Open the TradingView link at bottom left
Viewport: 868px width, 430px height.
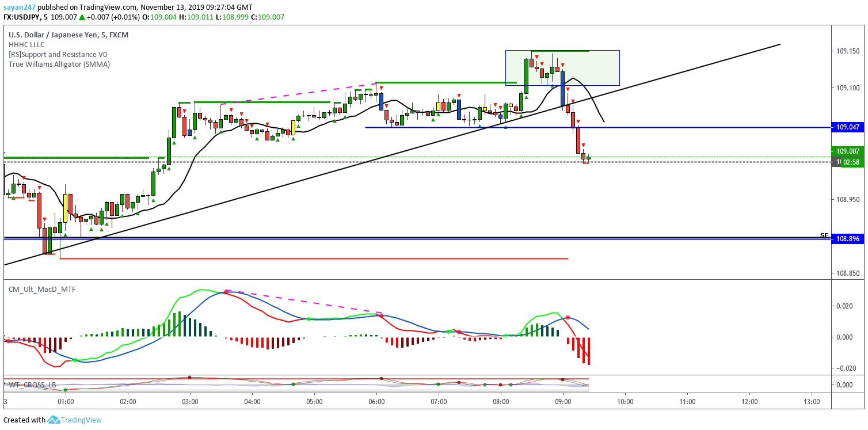coord(81,420)
